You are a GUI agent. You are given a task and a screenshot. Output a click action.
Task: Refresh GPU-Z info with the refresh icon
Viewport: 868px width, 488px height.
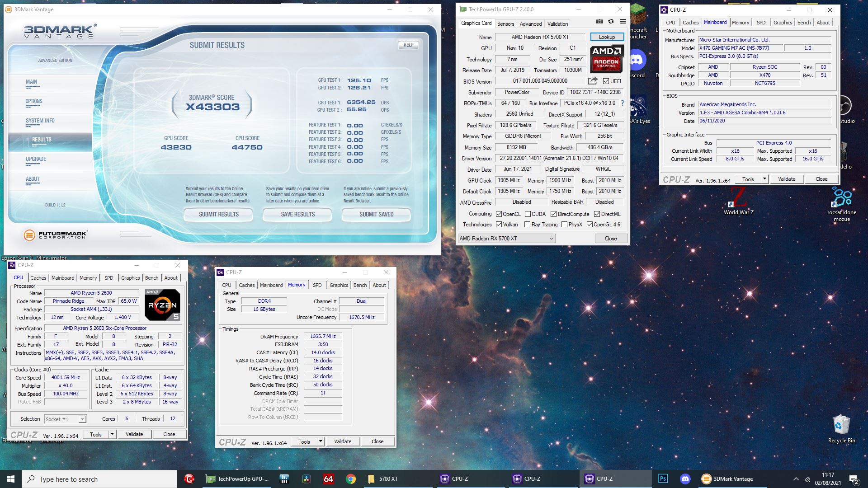click(x=611, y=21)
